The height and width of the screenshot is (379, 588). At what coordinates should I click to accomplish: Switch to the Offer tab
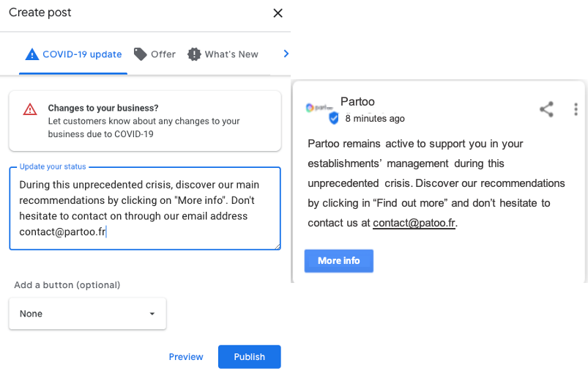tap(155, 54)
